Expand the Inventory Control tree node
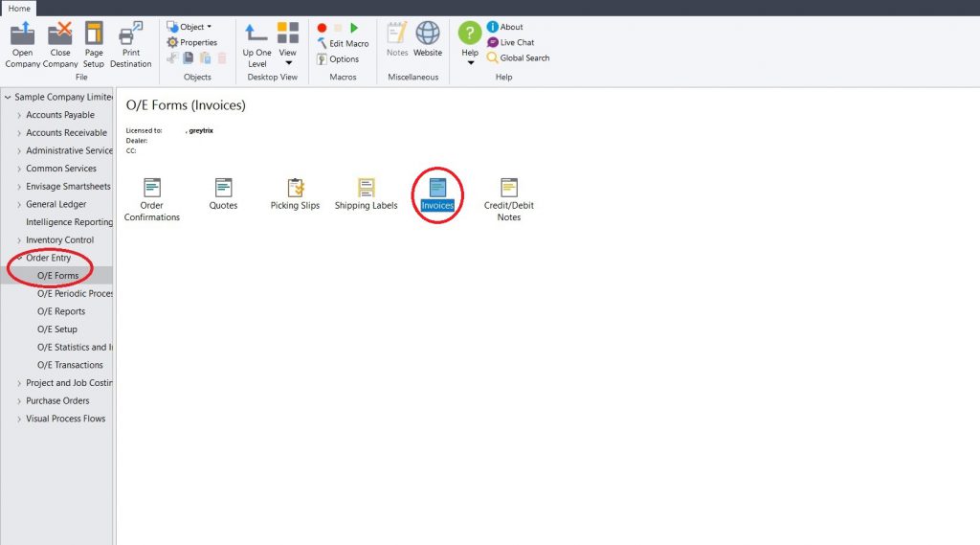The height and width of the screenshot is (545, 980). (19, 240)
